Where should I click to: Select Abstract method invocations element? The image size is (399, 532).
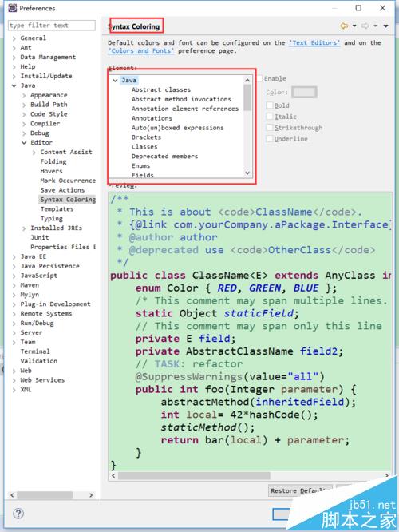pyautogui.click(x=181, y=99)
